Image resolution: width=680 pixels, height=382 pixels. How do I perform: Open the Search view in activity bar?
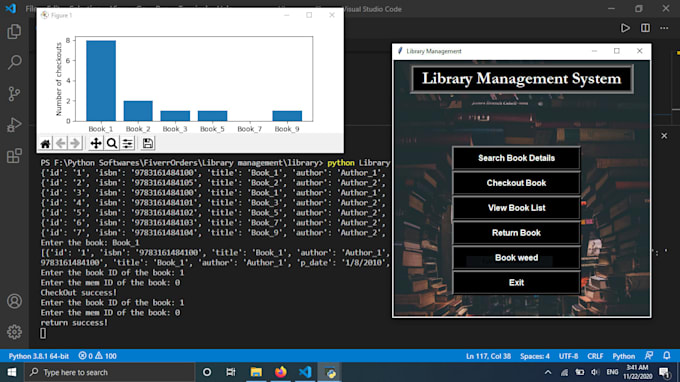(14, 62)
